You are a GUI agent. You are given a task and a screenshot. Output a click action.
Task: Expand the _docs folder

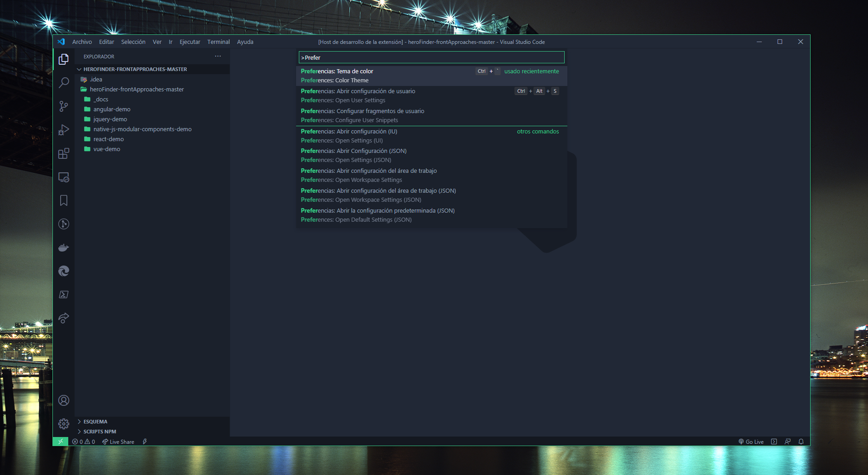(x=152, y=99)
